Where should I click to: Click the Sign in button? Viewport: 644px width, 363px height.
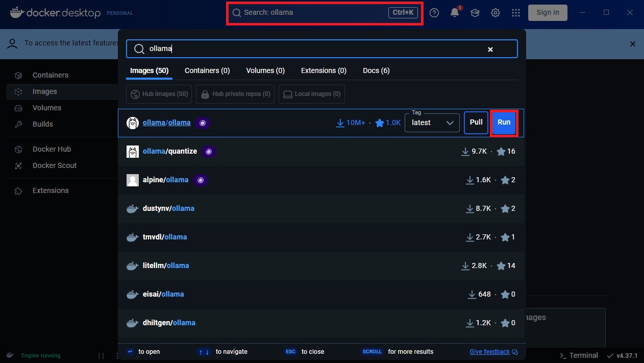(x=548, y=13)
